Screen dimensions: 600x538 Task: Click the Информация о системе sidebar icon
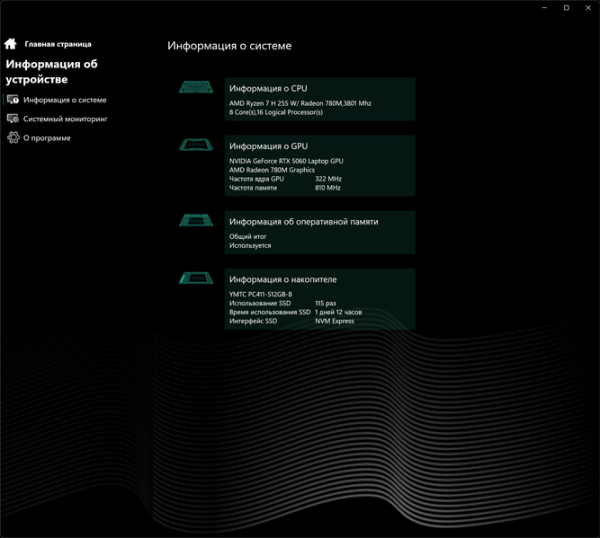[x=13, y=100]
